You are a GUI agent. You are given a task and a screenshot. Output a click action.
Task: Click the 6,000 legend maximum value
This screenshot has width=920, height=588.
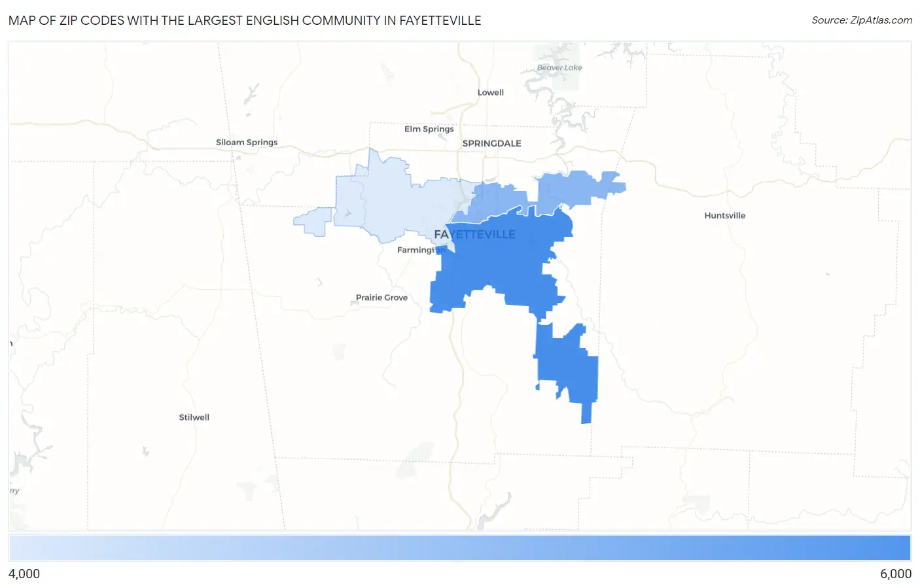click(896, 574)
